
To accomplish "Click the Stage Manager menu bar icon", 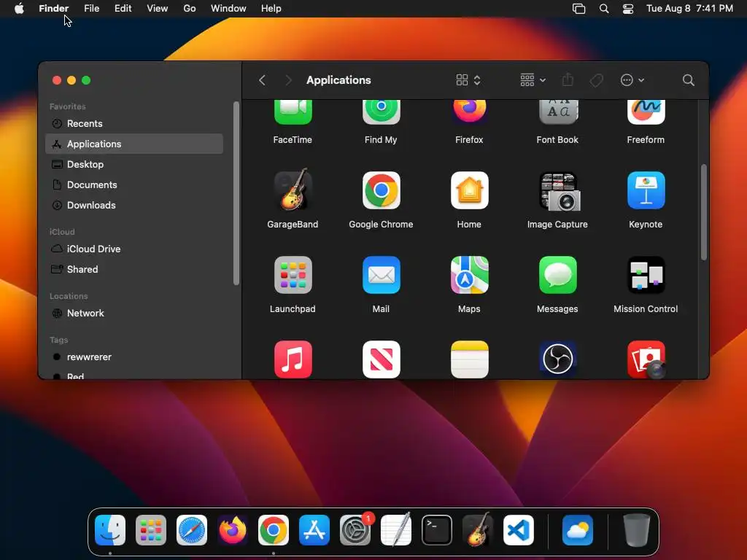I will click(578, 9).
